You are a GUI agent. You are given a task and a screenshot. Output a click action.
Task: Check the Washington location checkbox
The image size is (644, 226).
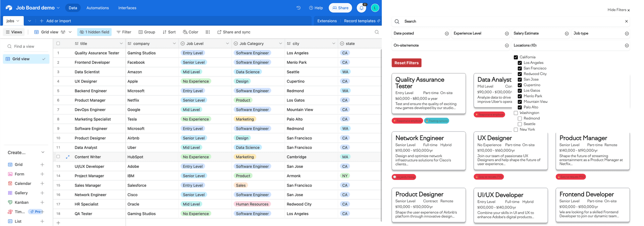coord(516,113)
